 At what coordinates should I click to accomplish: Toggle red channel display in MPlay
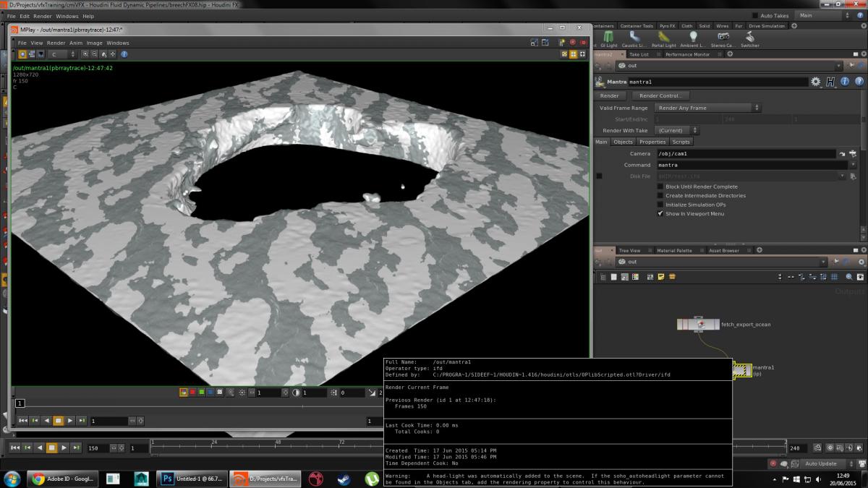192,393
